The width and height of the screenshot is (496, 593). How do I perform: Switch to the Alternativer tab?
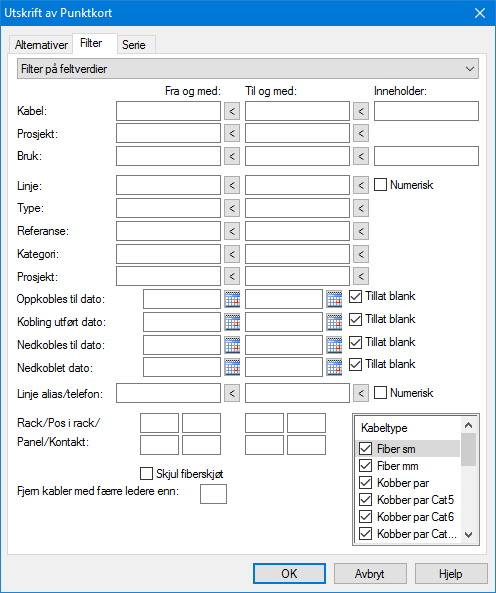[41, 45]
